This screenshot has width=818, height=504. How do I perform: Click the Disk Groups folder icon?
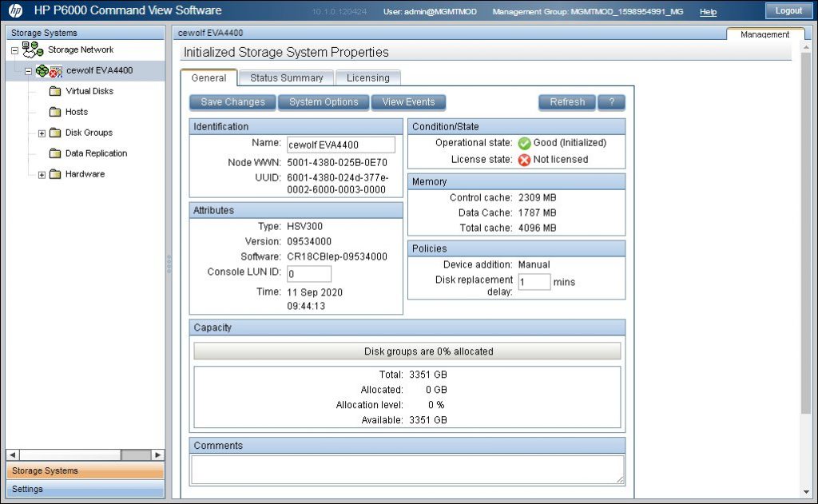coord(55,133)
